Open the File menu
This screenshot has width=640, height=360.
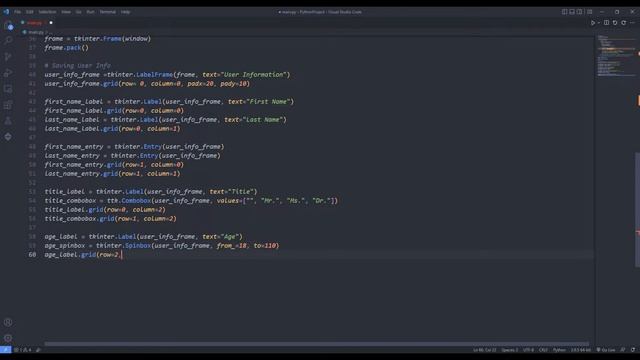click(x=18, y=12)
